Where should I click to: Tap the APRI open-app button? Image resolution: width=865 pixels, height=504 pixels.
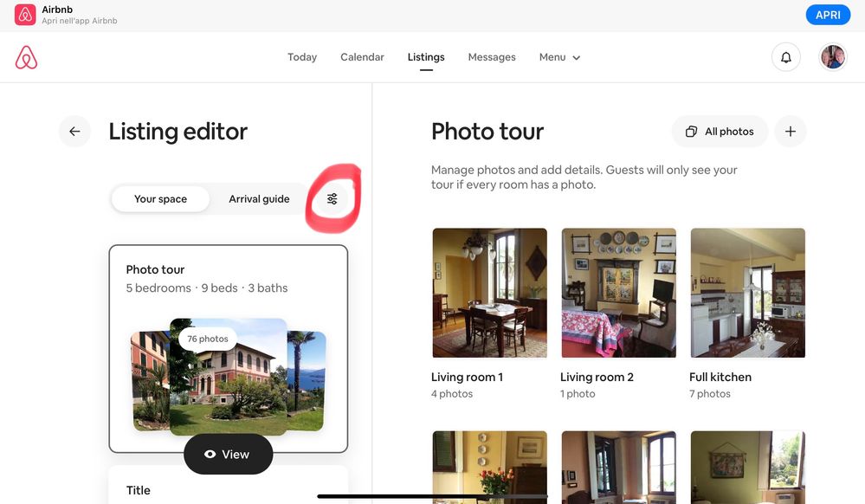point(828,15)
